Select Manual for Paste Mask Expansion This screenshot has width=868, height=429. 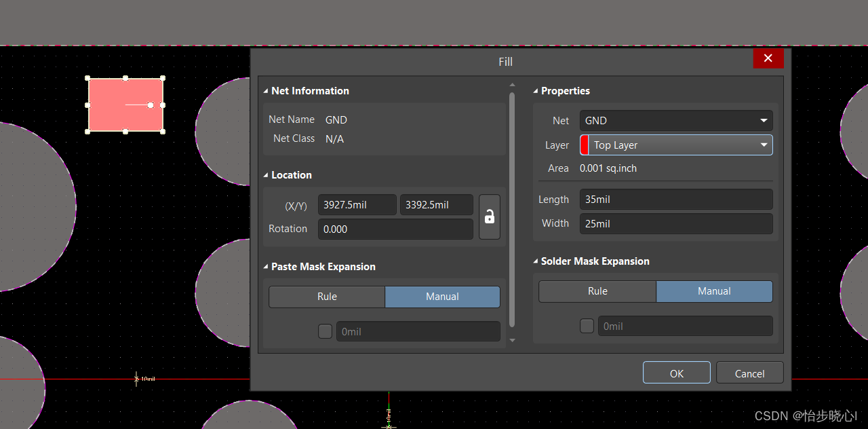coord(442,297)
